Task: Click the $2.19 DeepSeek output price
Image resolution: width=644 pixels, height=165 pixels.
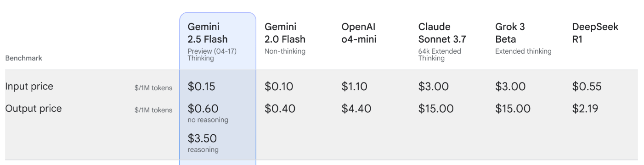Action: [x=586, y=109]
